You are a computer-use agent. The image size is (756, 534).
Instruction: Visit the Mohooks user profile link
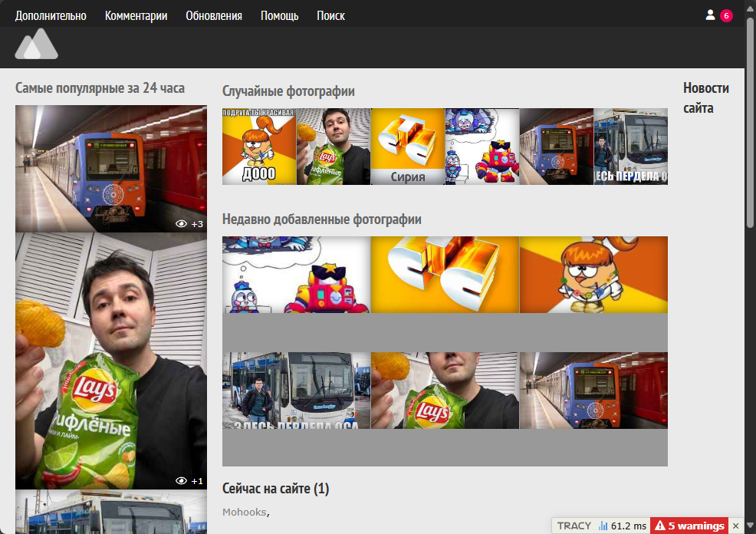coord(244,512)
